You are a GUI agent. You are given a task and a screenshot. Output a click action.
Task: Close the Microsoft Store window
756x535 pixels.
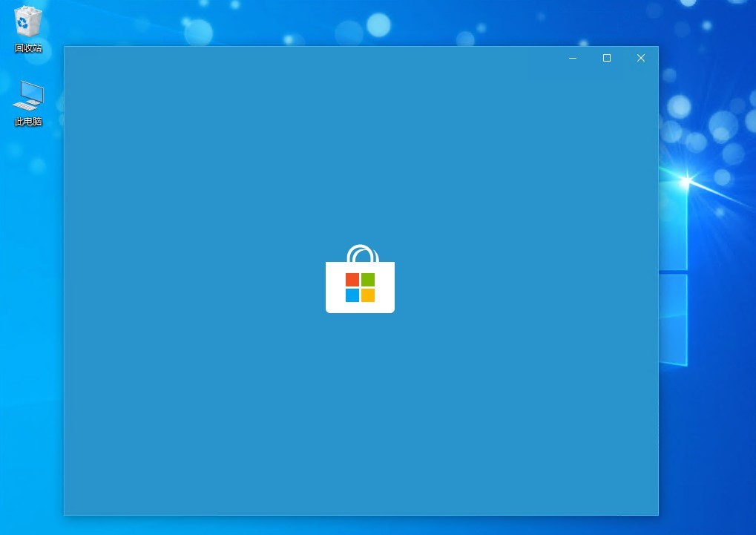tap(641, 58)
